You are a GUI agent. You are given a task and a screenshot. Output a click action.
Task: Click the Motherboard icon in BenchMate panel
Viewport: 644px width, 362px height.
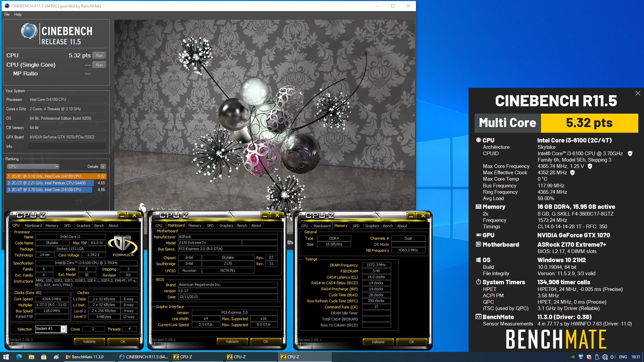[x=479, y=244]
